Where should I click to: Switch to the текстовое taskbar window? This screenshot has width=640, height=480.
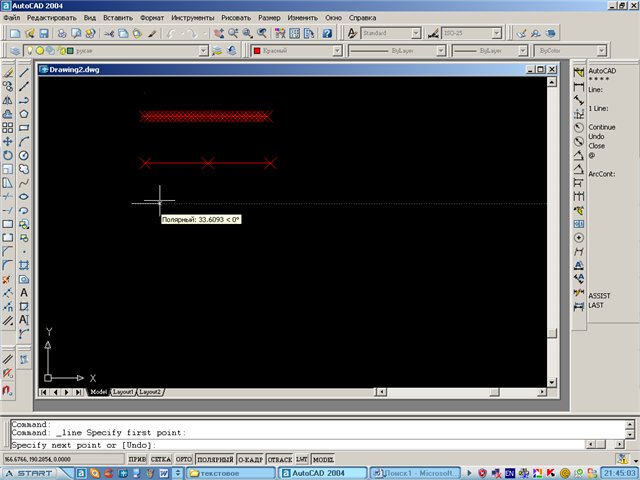coord(226,472)
